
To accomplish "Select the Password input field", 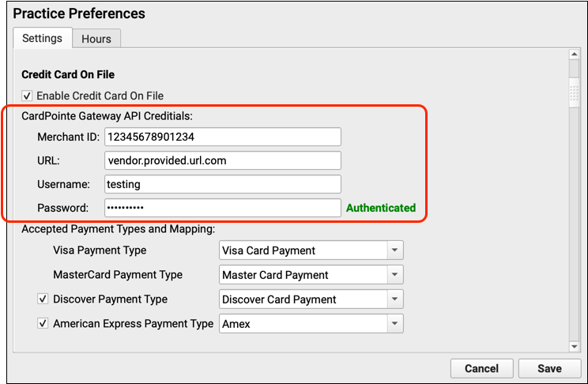I will click(x=222, y=208).
